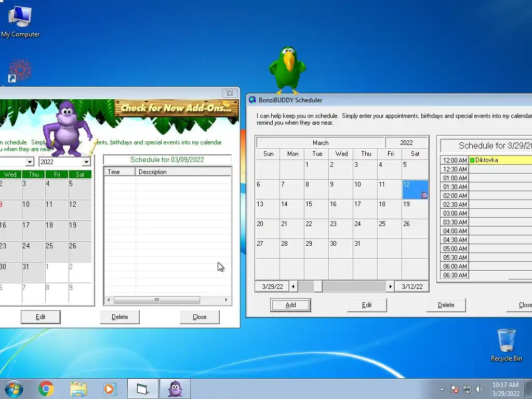Click the right arrow of the date scrollbar

coord(391,287)
